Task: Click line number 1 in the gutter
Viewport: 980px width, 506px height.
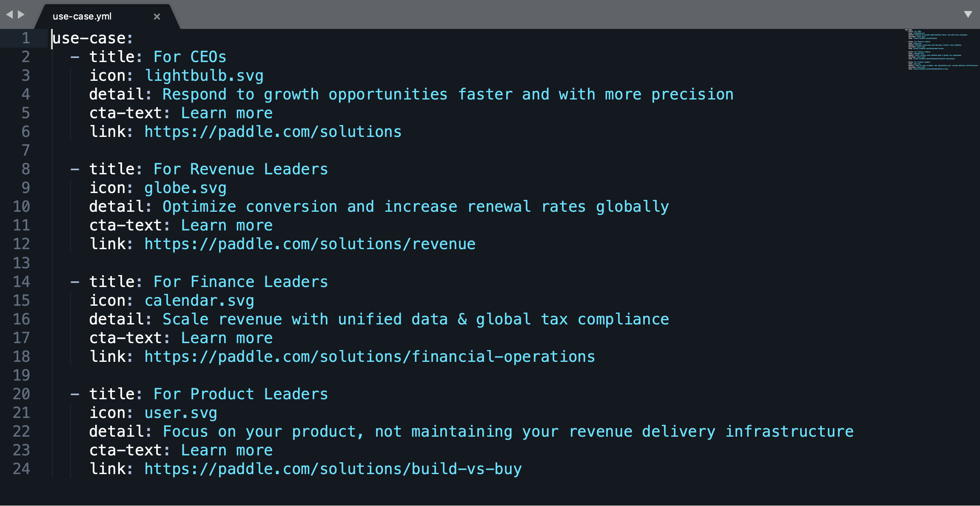Action: pyautogui.click(x=26, y=38)
